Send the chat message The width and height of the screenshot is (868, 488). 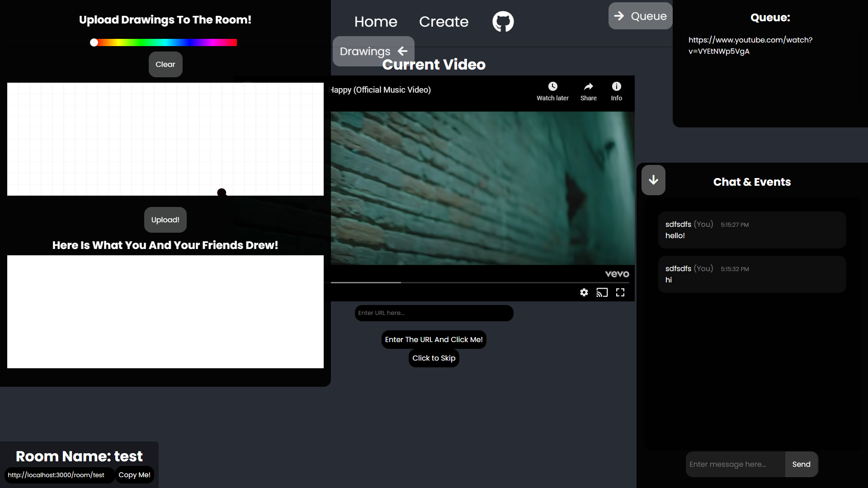click(801, 465)
